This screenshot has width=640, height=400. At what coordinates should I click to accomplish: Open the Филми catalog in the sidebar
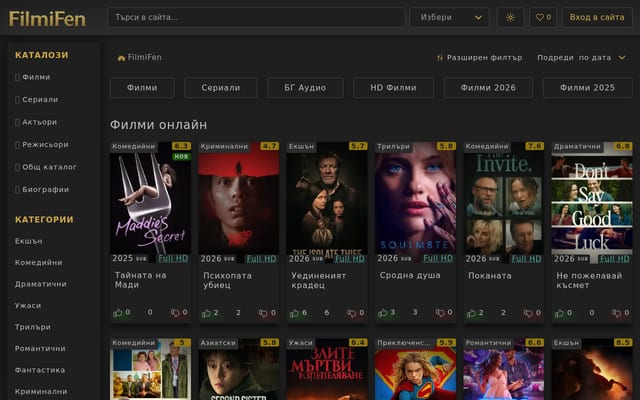(32, 77)
